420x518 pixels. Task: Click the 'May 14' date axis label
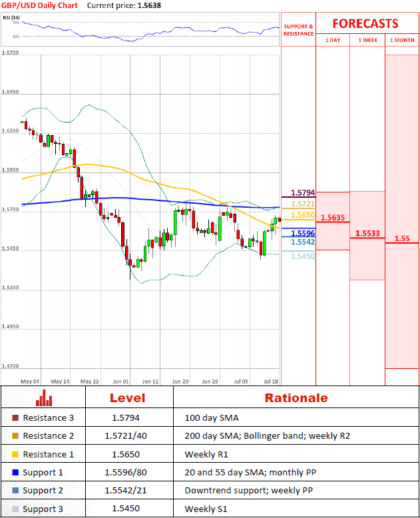60,382
